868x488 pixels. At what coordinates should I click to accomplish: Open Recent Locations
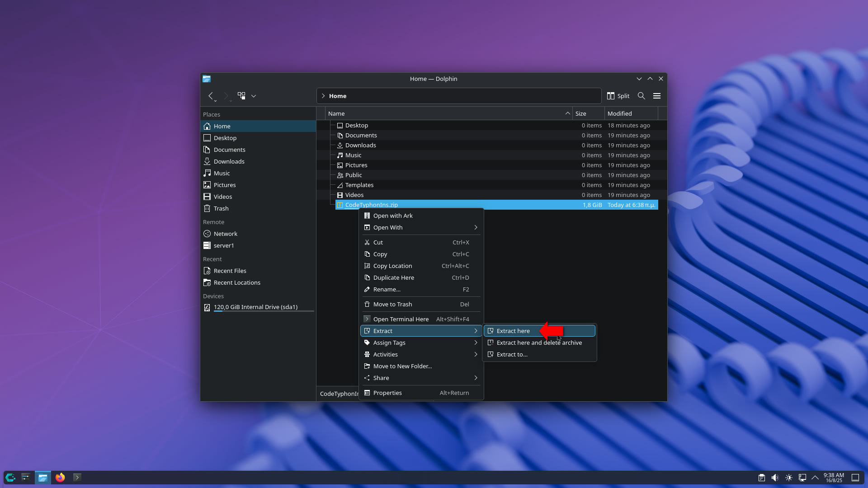coord(258,282)
